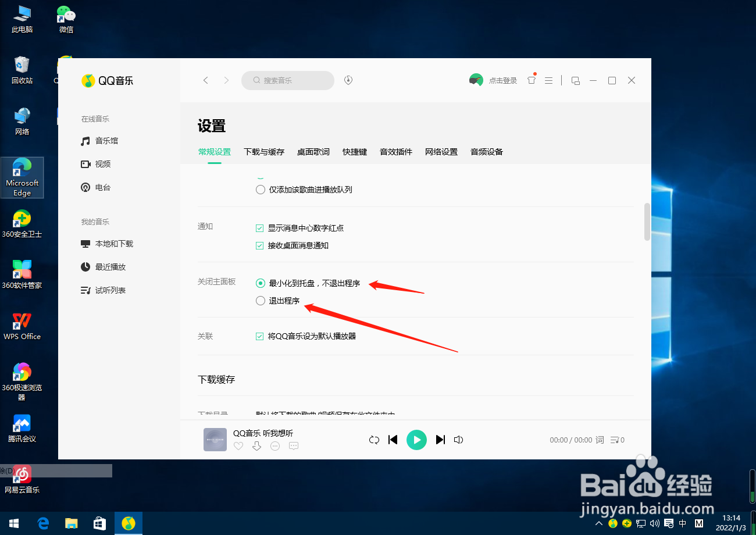Open the 电台 section in the sidebar
This screenshot has width=756, height=535.
pos(102,187)
